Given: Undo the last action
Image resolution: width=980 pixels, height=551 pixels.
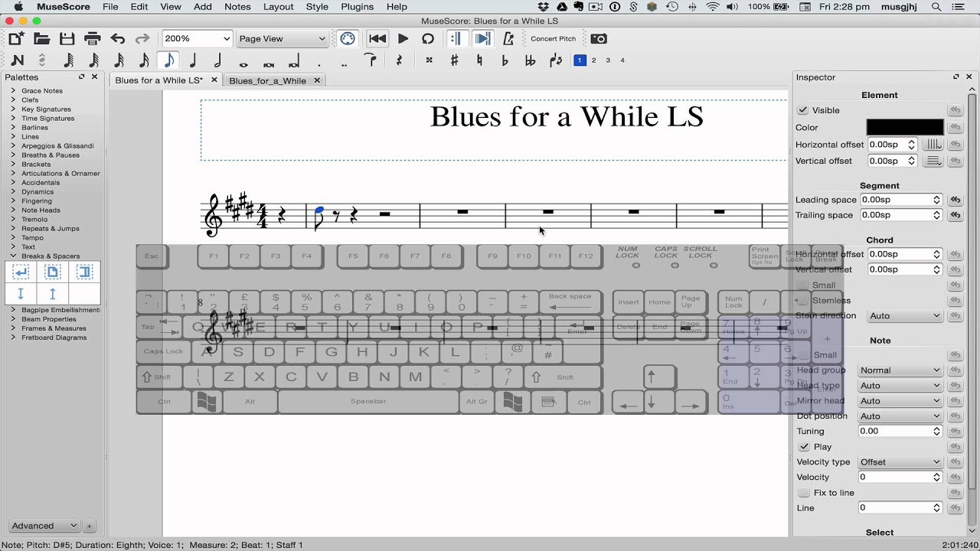Looking at the screenshot, I should click(117, 38).
